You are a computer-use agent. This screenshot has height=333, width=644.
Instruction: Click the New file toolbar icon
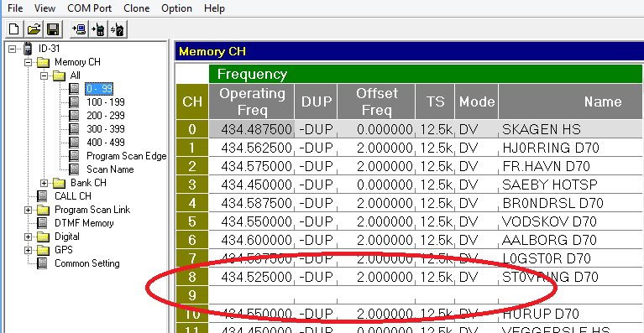point(14,29)
